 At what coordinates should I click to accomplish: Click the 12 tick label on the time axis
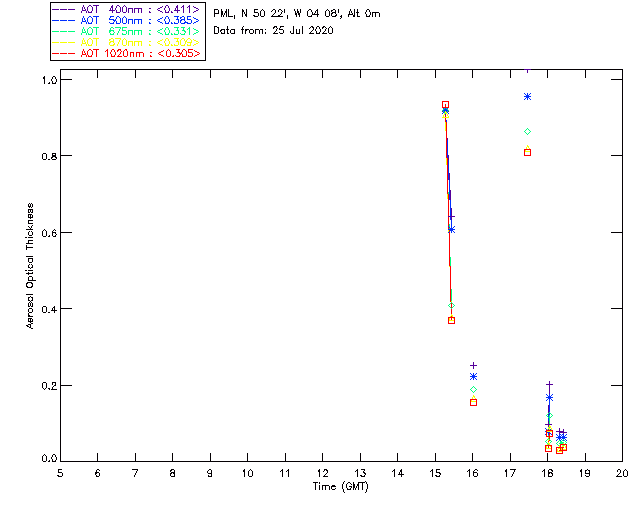coord(323,473)
